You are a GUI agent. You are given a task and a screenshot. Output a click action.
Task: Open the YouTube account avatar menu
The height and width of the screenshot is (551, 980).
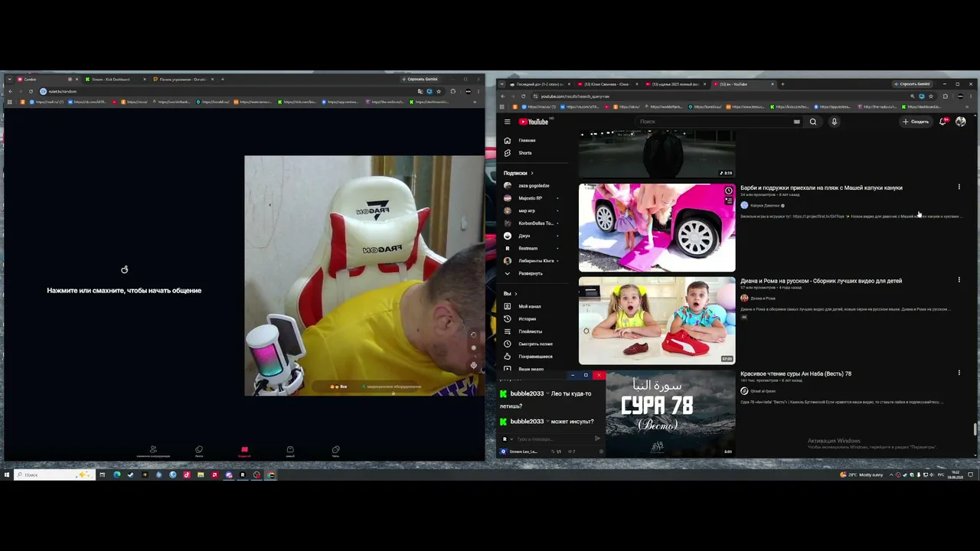pos(961,122)
